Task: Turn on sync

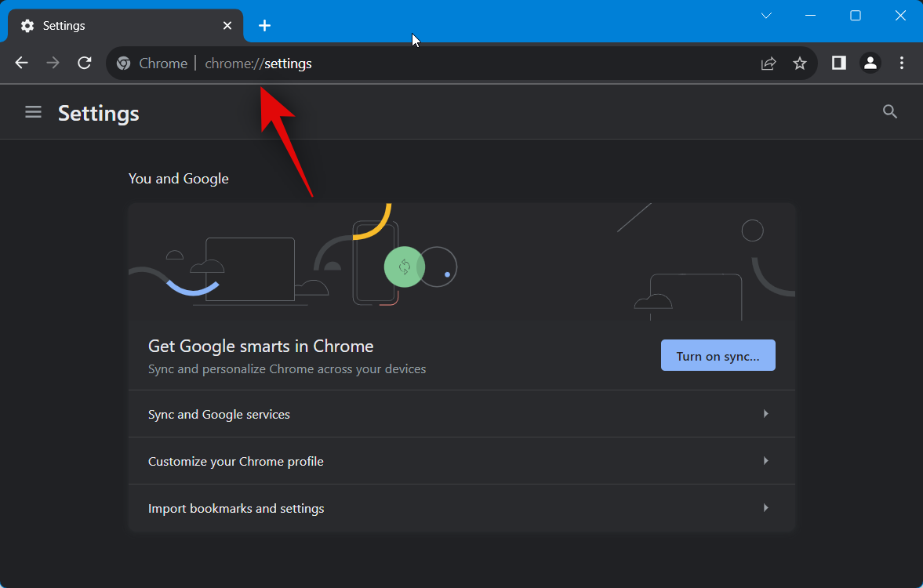Action: tap(718, 355)
